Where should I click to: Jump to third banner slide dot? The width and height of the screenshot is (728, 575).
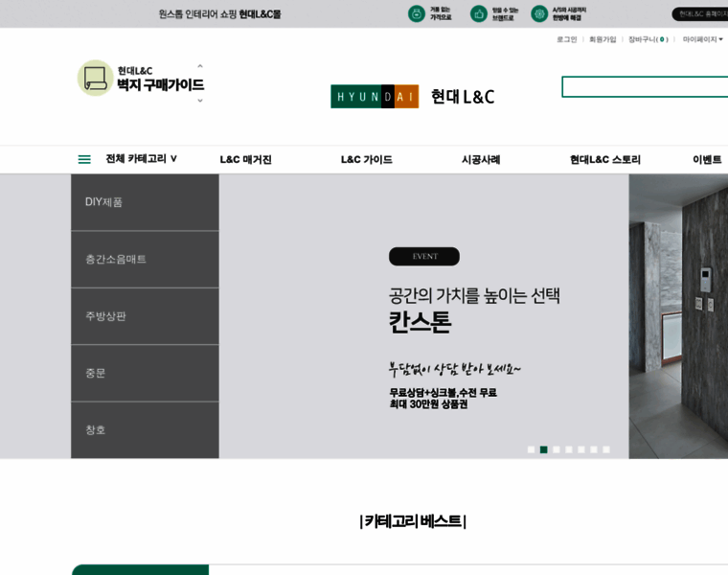tap(557, 449)
